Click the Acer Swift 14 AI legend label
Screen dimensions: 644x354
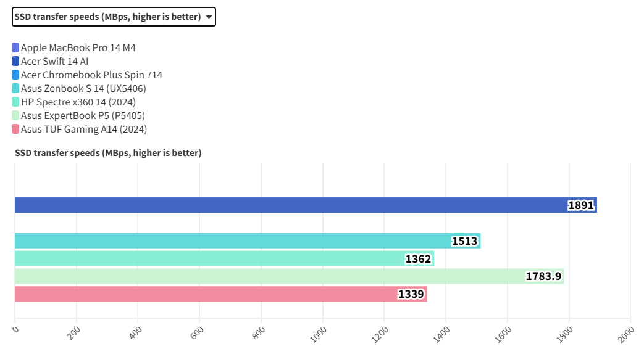tap(54, 61)
